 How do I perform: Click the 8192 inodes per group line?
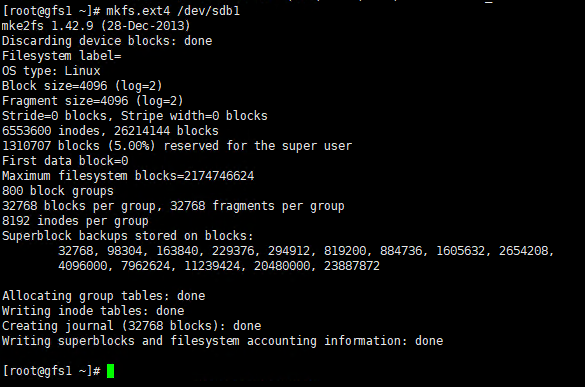(75, 221)
